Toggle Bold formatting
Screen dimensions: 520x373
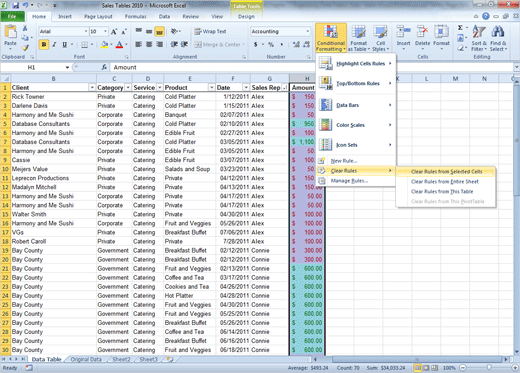pos(44,44)
